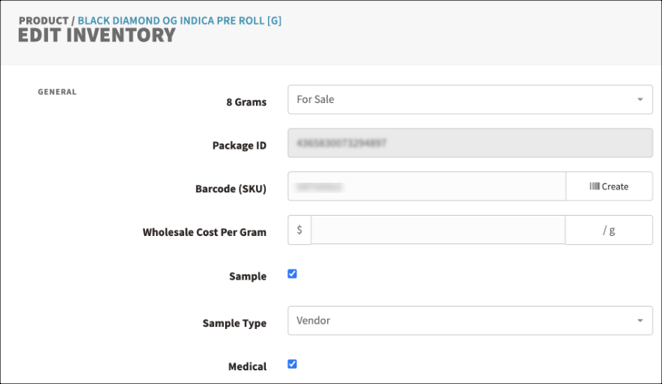Screen dimensions: 662x384
Task: Click the down arrow of the For Sale dropdown
Action: tap(640, 100)
